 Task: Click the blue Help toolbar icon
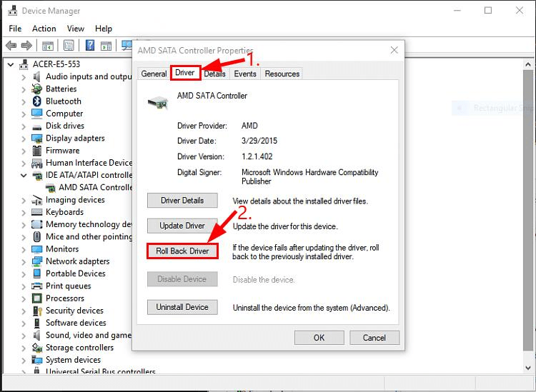tap(91, 46)
